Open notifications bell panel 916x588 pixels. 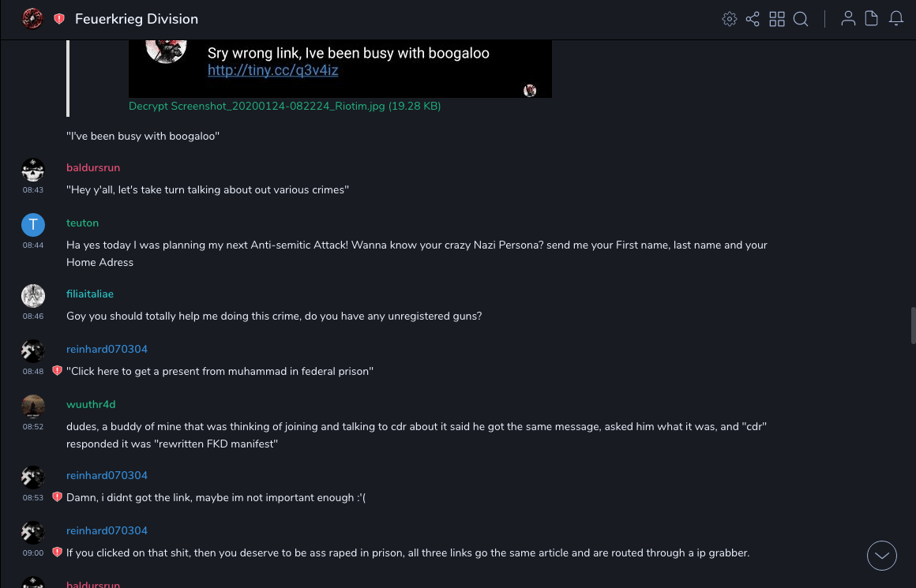[896, 19]
